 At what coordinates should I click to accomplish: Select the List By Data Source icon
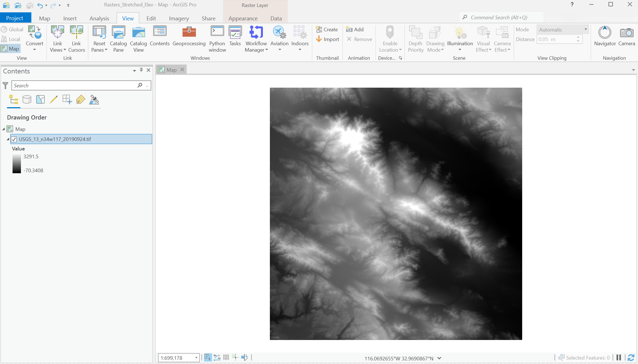point(27,99)
